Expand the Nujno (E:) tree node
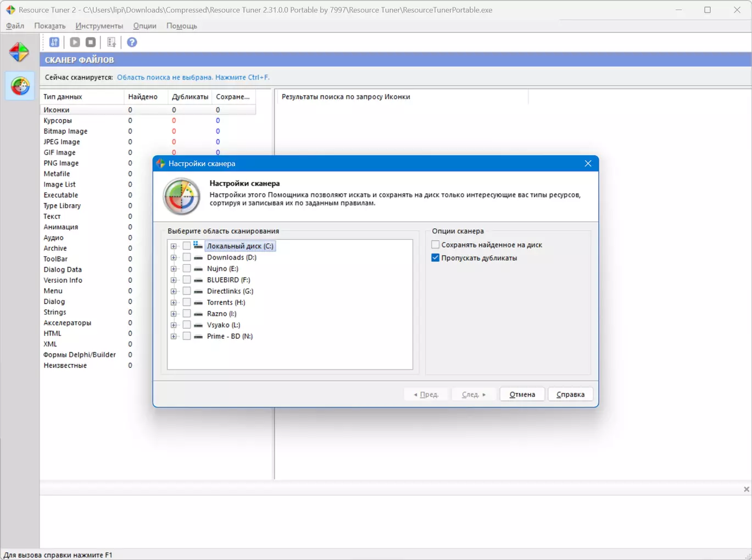This screenshot has height=560, width=752. 174,268
